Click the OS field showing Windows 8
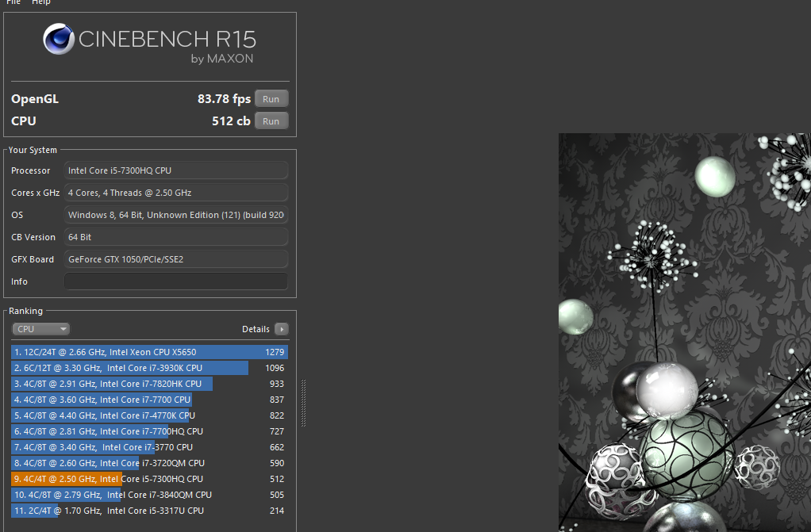 click(176, 215)
